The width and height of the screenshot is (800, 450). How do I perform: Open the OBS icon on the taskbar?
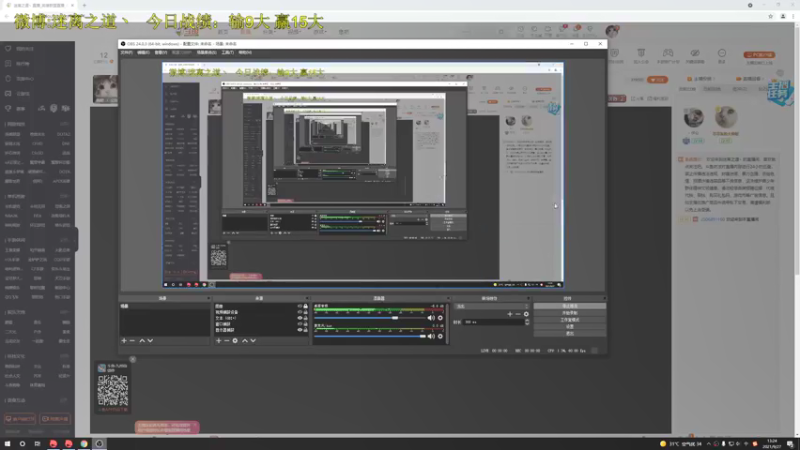pyautogui.click(x=99, y=444)
